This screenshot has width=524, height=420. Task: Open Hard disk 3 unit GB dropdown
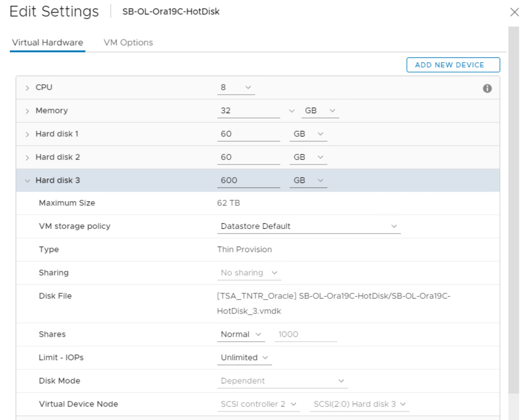pyautogui.click(x=308, y=180)
